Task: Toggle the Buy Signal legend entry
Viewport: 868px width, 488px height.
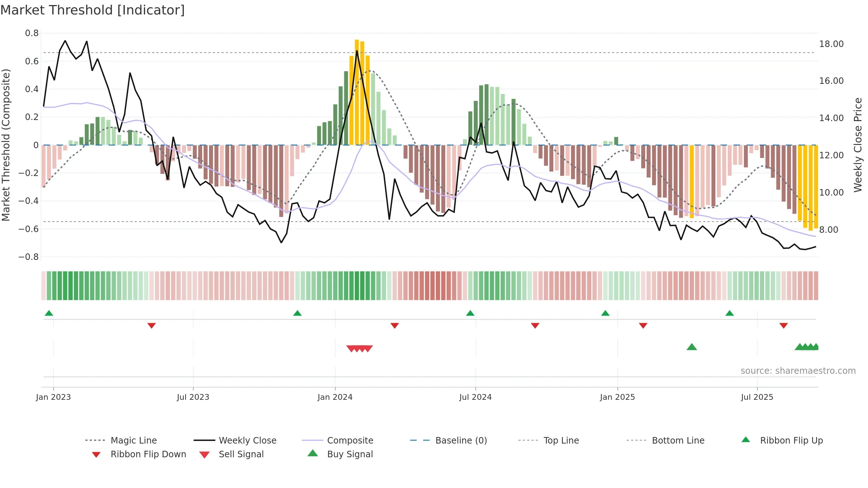Action: click(x=340, y=454)
